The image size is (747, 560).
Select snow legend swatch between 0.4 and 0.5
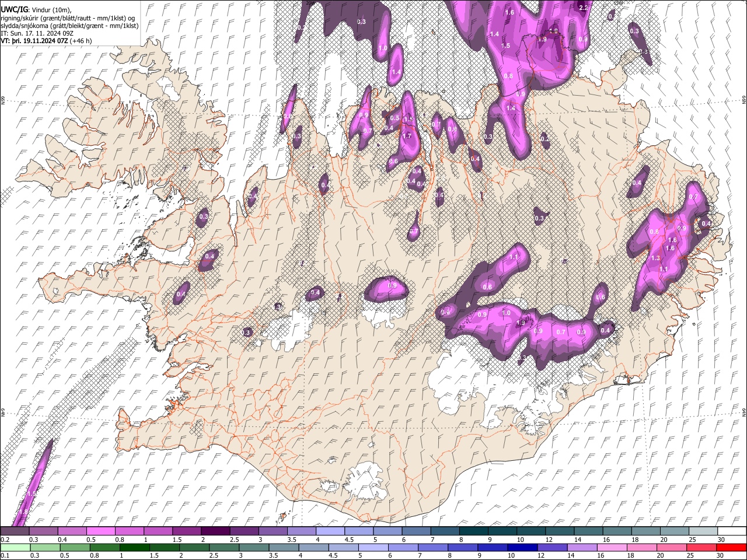[72, 531]
